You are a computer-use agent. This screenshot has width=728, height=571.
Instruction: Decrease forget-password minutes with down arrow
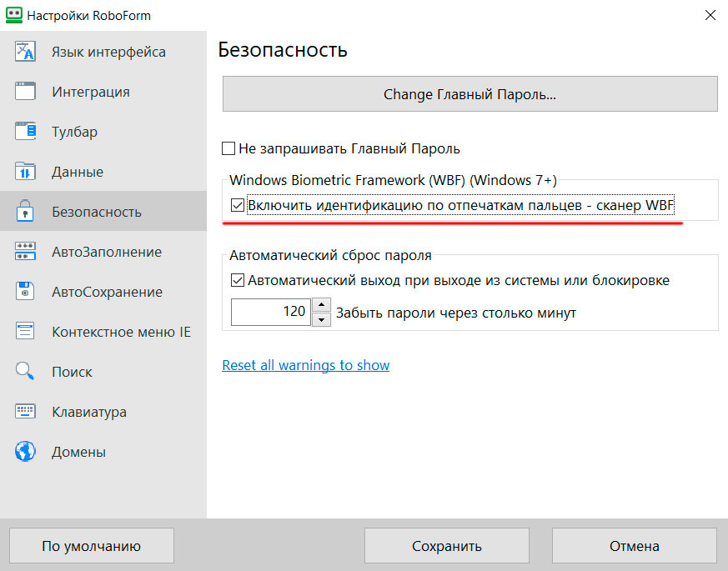point(321,320)
